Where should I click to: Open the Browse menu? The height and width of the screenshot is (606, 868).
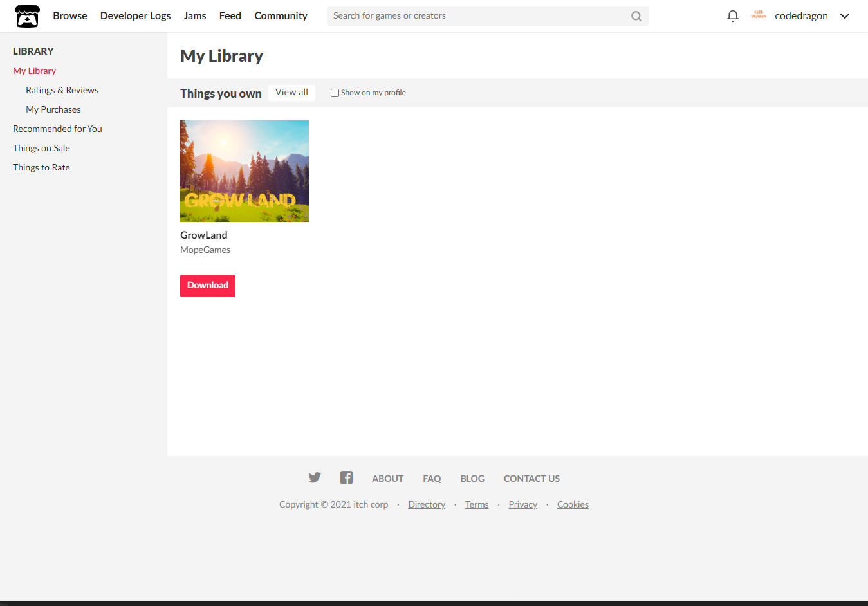pos(70,15)
